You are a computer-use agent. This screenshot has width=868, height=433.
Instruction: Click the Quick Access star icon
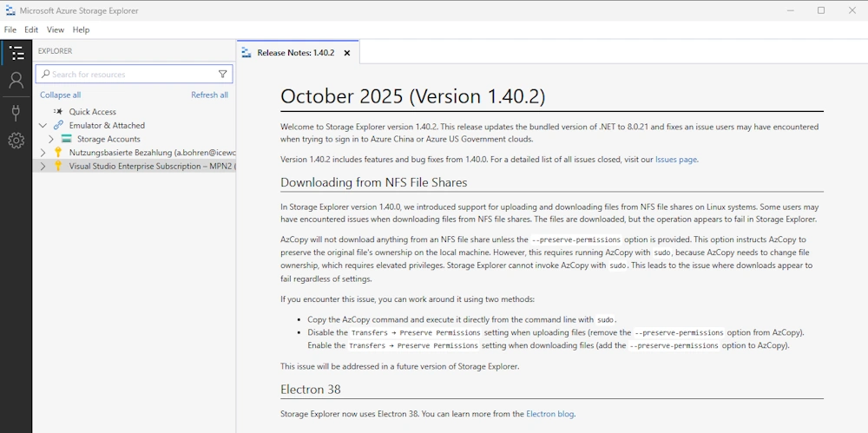pos(58,112)
